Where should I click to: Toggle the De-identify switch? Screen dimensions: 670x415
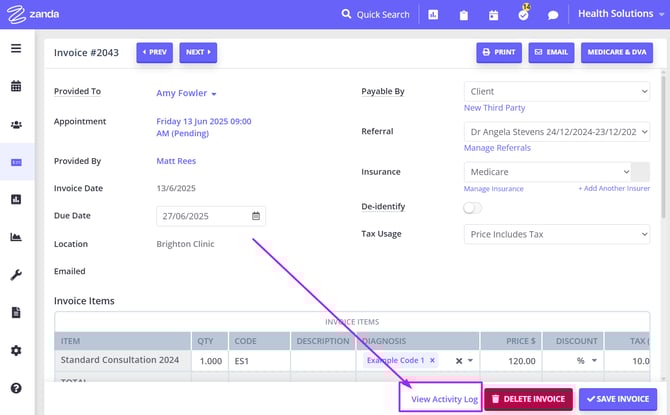472,207
